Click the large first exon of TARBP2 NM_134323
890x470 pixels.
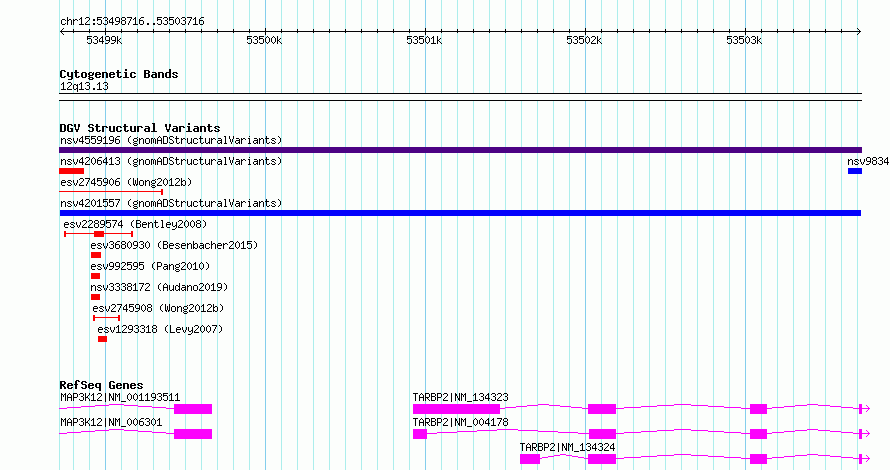tap(456, 409)
